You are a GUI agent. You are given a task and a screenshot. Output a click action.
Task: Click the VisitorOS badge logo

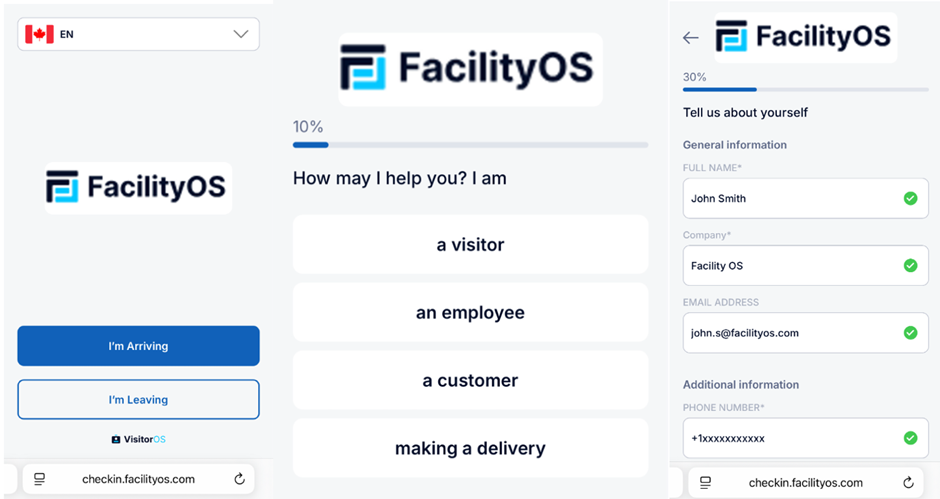[138, 439]
